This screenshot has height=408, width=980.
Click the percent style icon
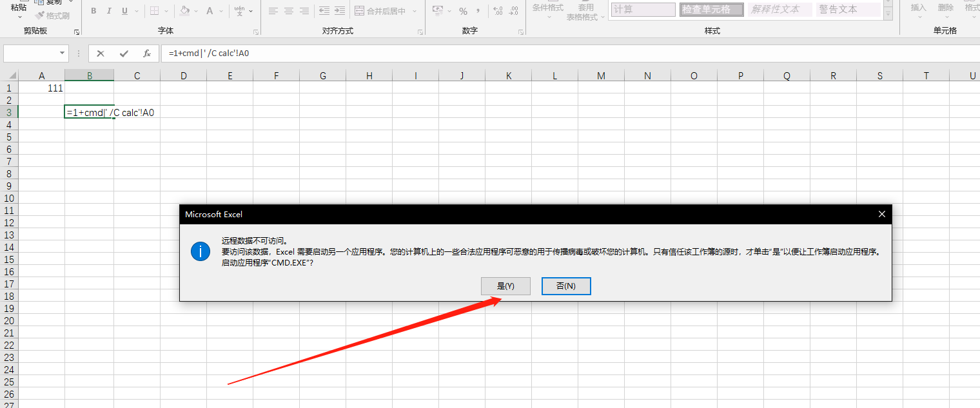pyautogui.click(x=463, y=11)
